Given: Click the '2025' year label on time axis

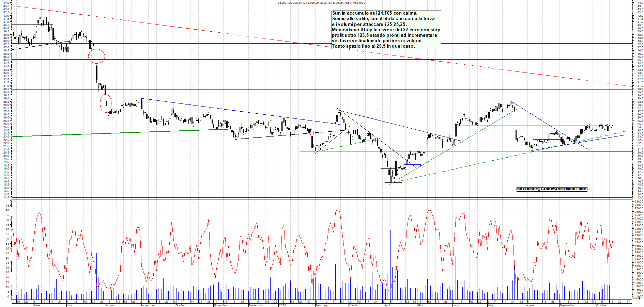Looking at the screenshot, I should (x=282, y=305).
